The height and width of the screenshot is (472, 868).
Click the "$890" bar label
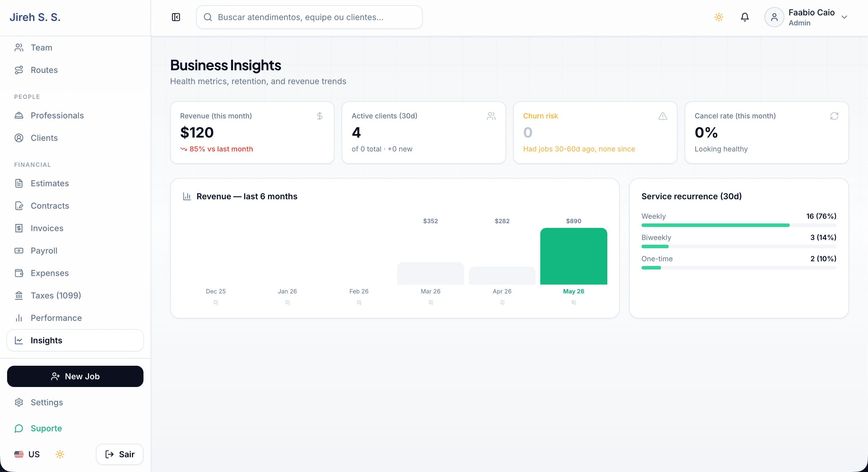point(573,221)
